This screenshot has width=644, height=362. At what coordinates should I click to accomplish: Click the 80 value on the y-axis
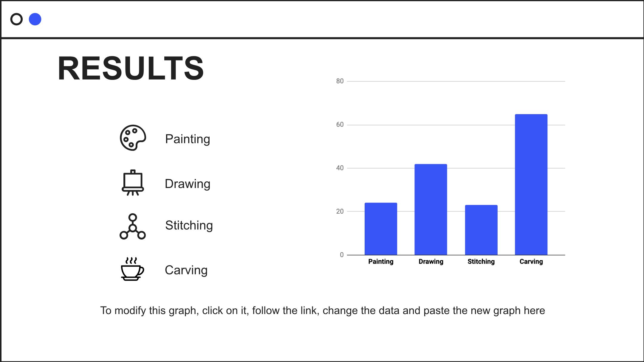pos(340,81)
